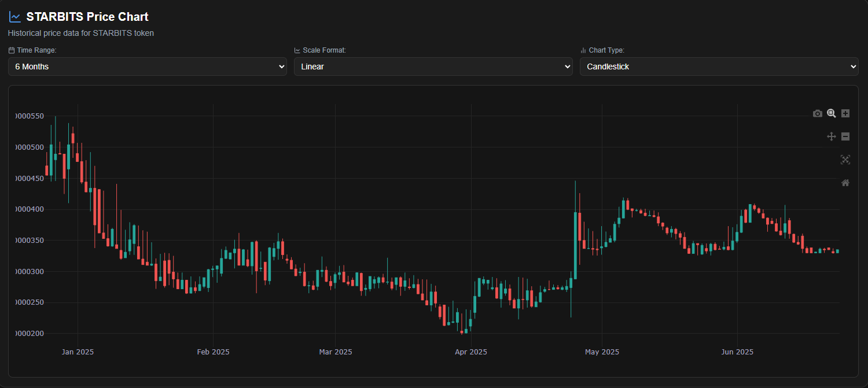Click the Apr 2025 axis label
This screenshot has width=868, height=388.
click(x=471, y=352)
